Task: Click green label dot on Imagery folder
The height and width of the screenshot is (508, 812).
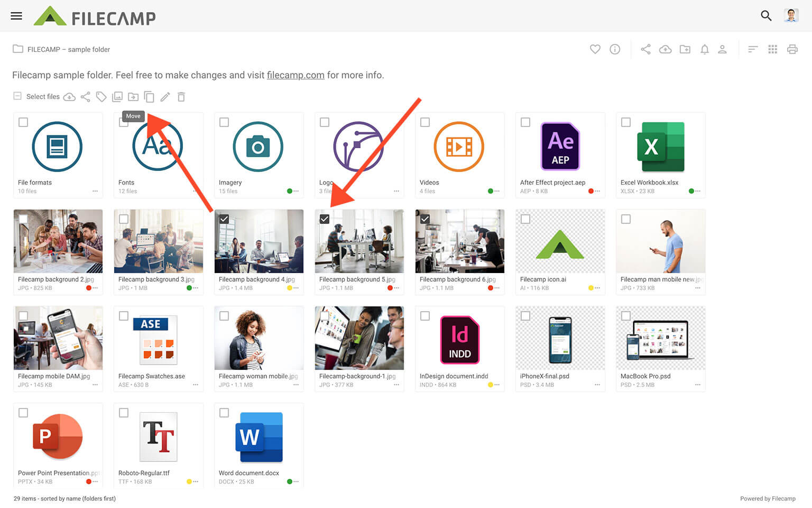Action: click(x=290, y=191)
